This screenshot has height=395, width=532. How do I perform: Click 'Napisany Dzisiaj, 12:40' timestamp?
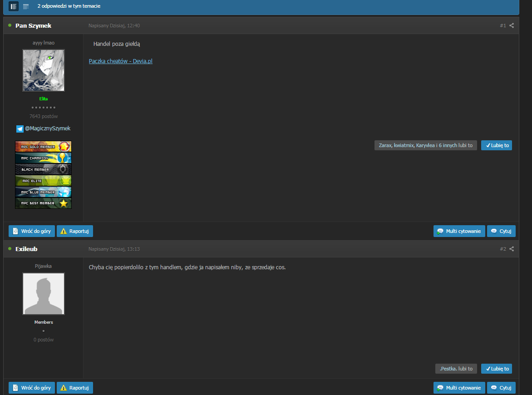114,25
